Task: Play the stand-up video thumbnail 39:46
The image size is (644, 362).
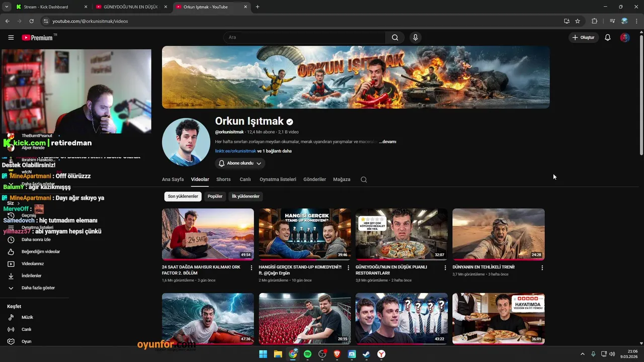Action: tap(305, 234)
